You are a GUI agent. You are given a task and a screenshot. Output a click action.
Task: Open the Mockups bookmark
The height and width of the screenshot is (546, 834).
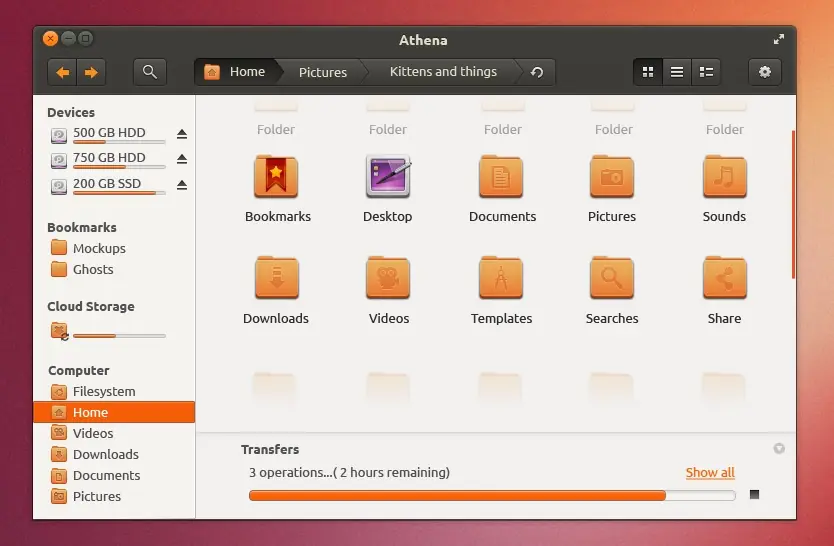[x=88, y=248]
